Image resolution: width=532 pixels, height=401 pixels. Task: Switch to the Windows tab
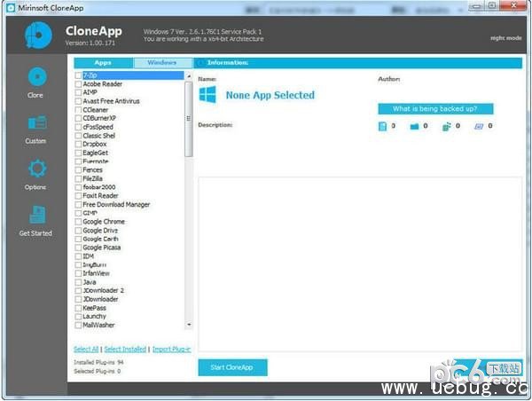point(163,63)
